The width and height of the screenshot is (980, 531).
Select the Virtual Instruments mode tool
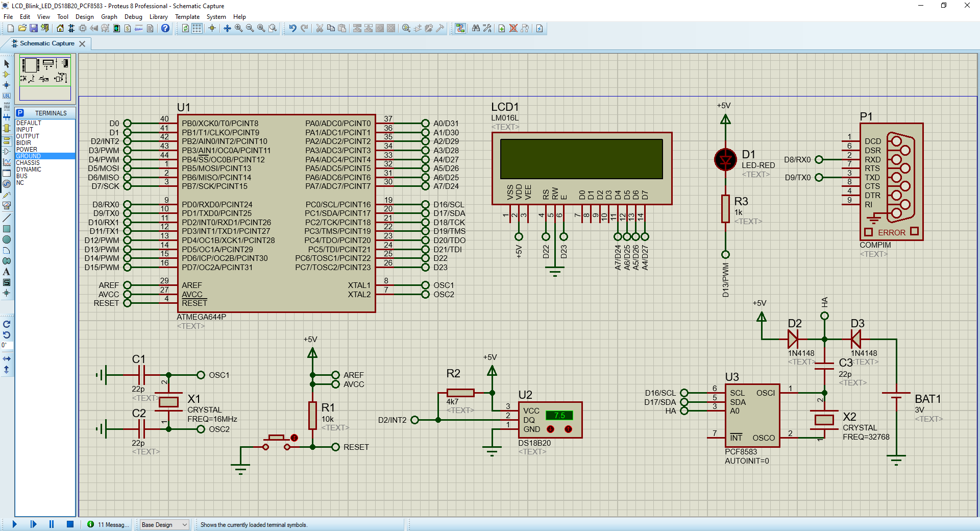pyautogui.click(x=7, y=206)
